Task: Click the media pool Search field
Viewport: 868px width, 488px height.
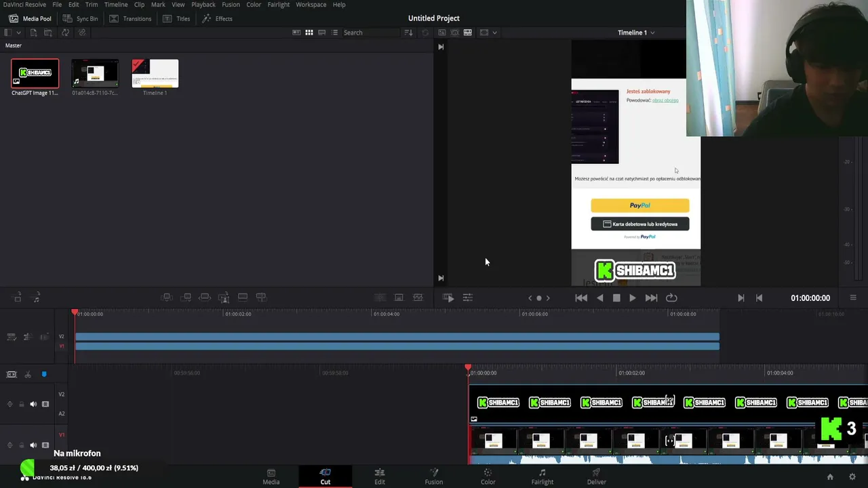Action: [x=370, y=33]
